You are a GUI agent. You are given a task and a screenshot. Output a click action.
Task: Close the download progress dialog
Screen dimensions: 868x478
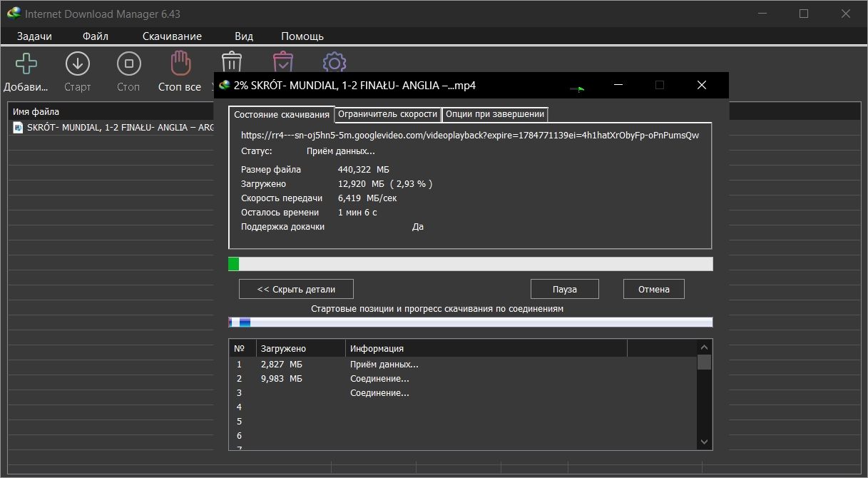[702, 85]
